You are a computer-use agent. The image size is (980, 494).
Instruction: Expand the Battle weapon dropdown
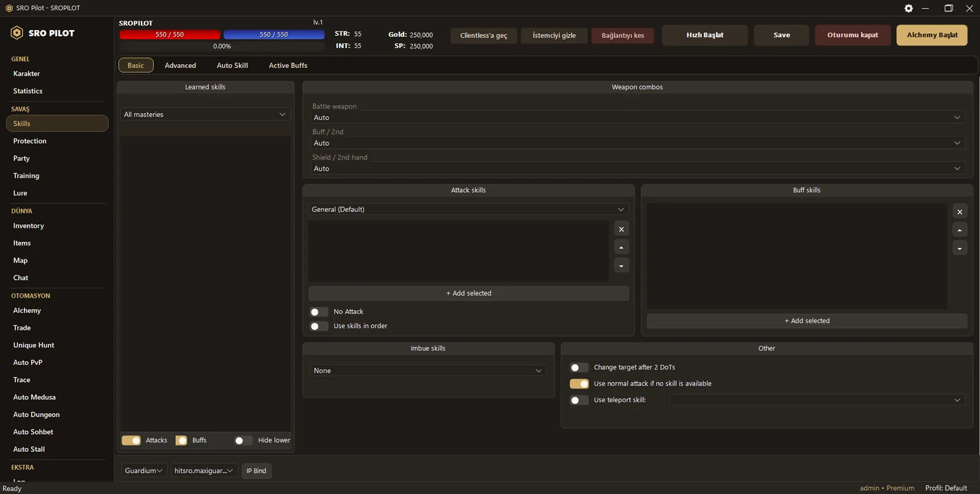637,118
